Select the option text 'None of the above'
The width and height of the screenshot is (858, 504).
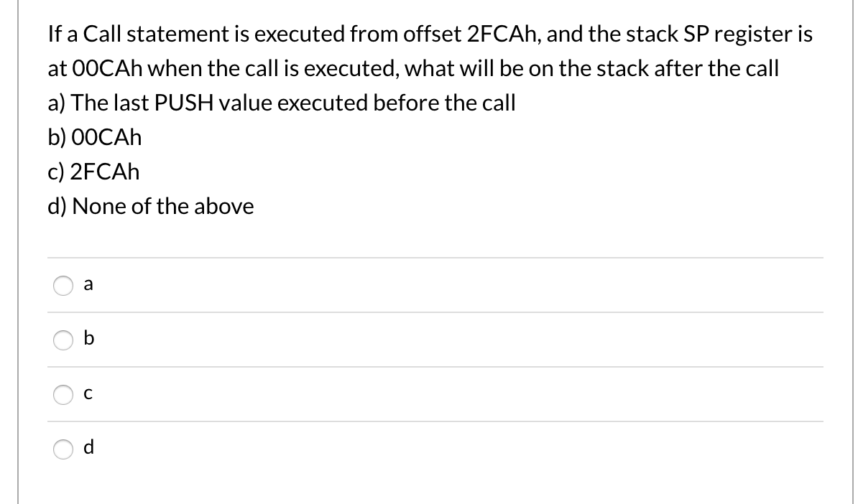click(151, 206)
